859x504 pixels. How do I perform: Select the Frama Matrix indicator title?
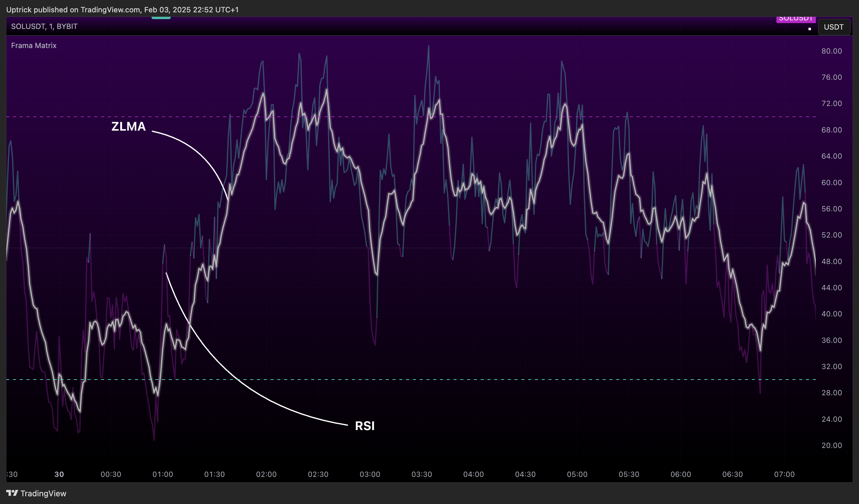click(34, 45)
